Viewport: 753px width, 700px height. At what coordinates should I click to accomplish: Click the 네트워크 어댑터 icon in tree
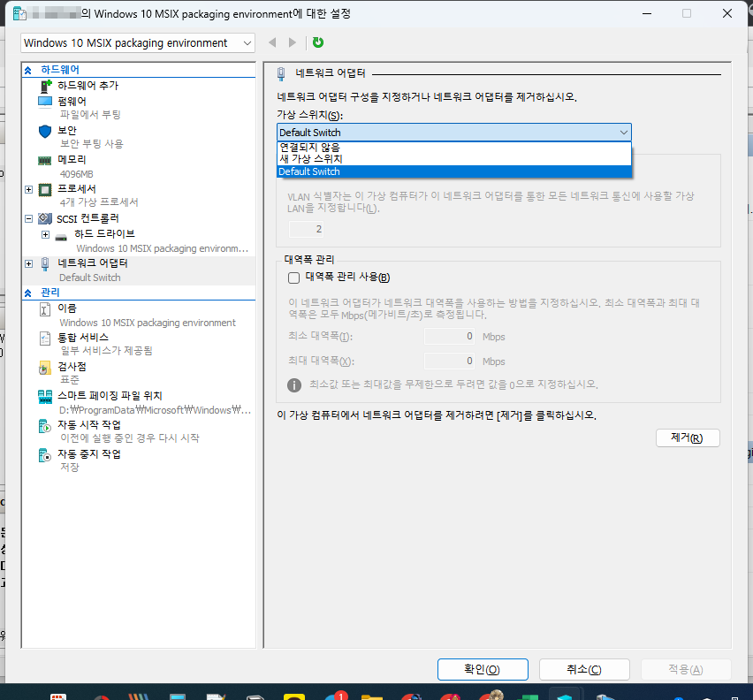click(x=45, y=263)
